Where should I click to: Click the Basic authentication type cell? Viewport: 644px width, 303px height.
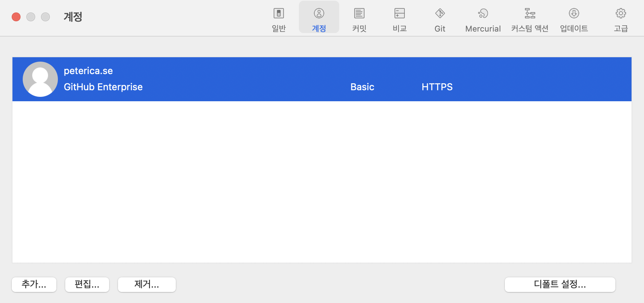coord(362,87)
